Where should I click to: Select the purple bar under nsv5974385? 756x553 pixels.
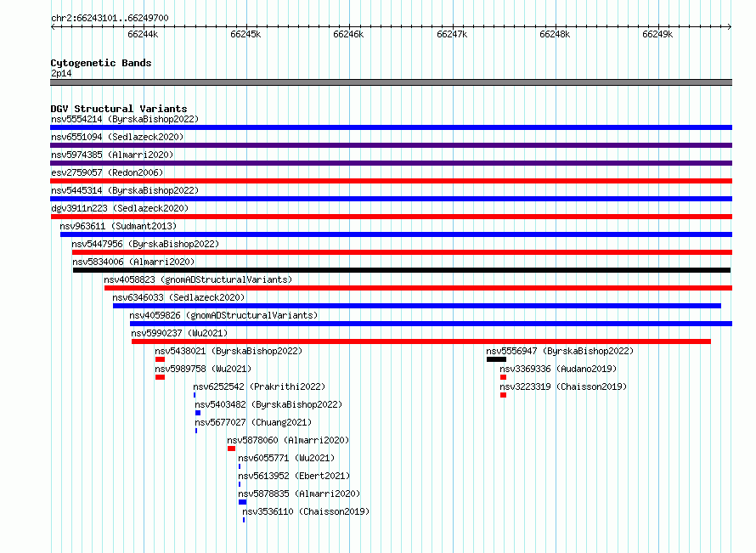[391, 163]
